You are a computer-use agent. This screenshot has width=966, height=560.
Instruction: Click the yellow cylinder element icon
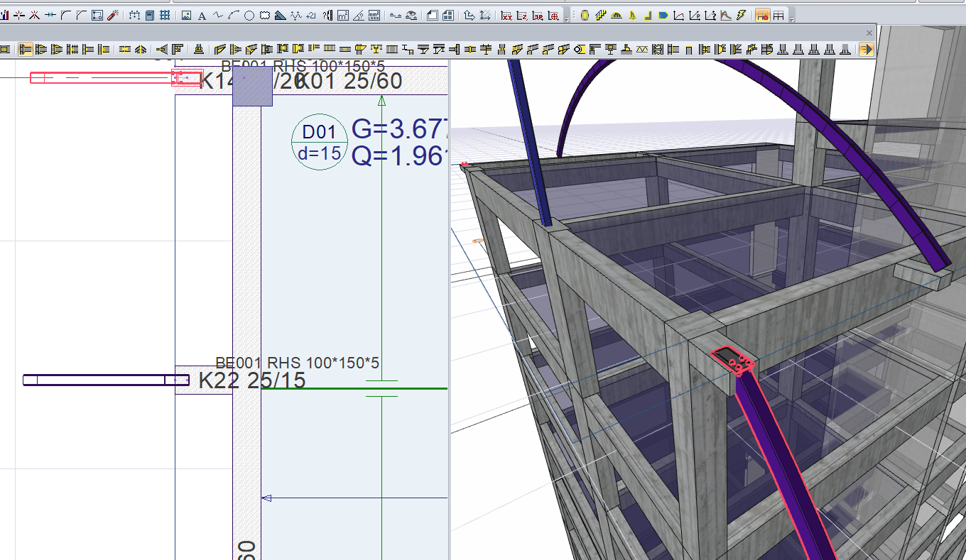tap(585, 15)
